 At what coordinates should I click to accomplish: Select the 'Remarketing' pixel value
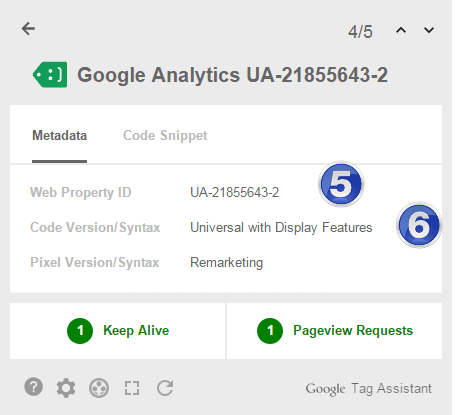click(227, 263)
